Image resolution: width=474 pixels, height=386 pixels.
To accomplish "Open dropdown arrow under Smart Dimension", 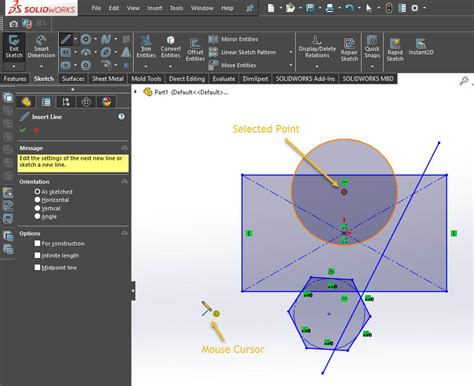I will 41,66.
